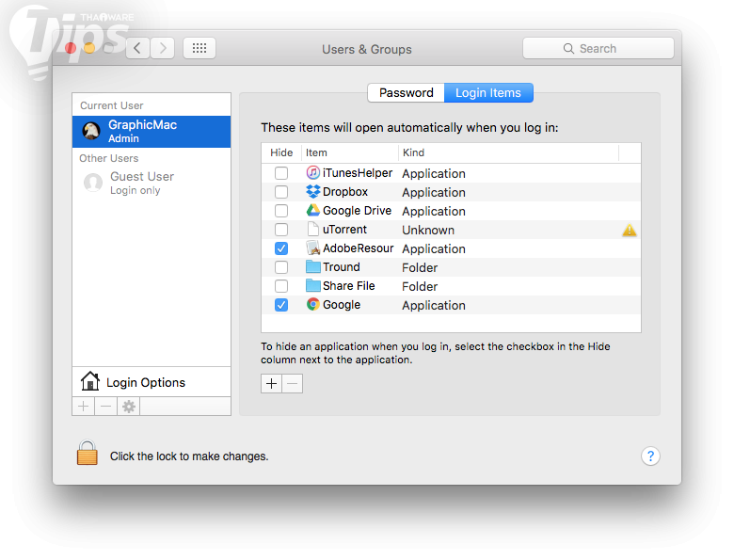The image size is (734, 560).
Task: Uncheck Hide for AdobeResour
Action: point(281,248)
